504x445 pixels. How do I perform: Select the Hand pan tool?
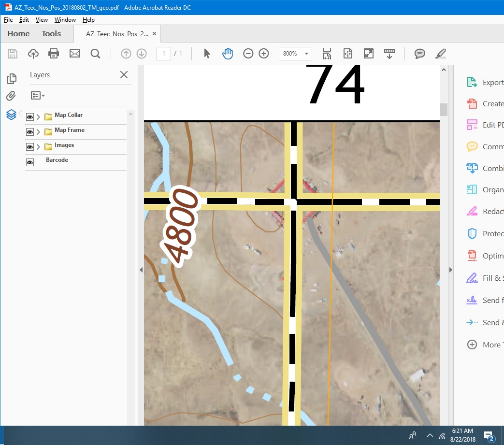point(227,54)
